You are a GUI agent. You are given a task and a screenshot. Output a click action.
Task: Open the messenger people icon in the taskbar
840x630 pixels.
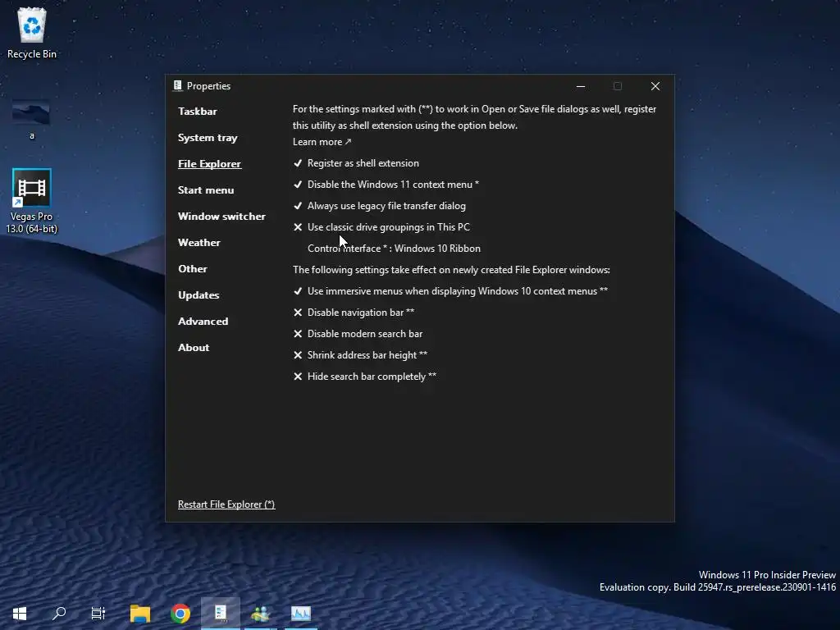[x=261, y=614]
